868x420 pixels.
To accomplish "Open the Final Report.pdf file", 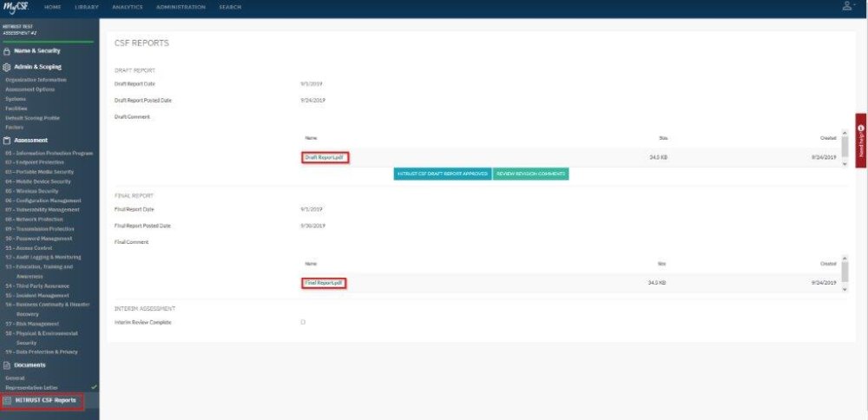I will tap(324, 283).
